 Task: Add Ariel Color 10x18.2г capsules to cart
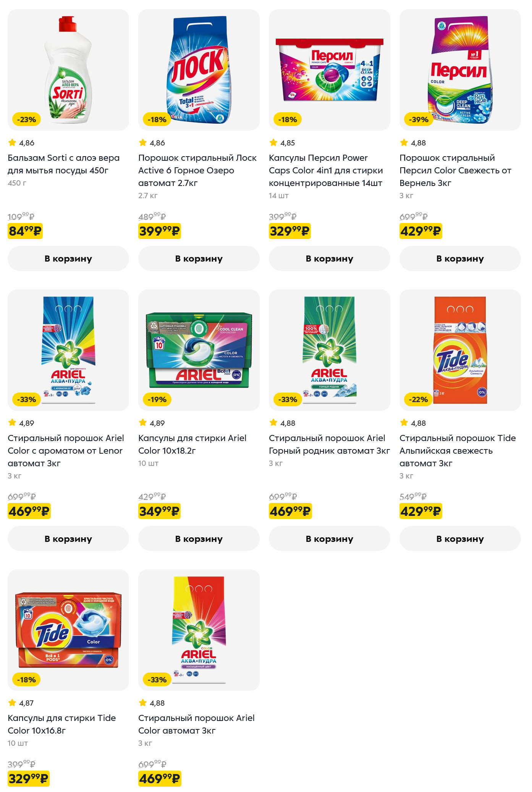[x=199, y=538]
